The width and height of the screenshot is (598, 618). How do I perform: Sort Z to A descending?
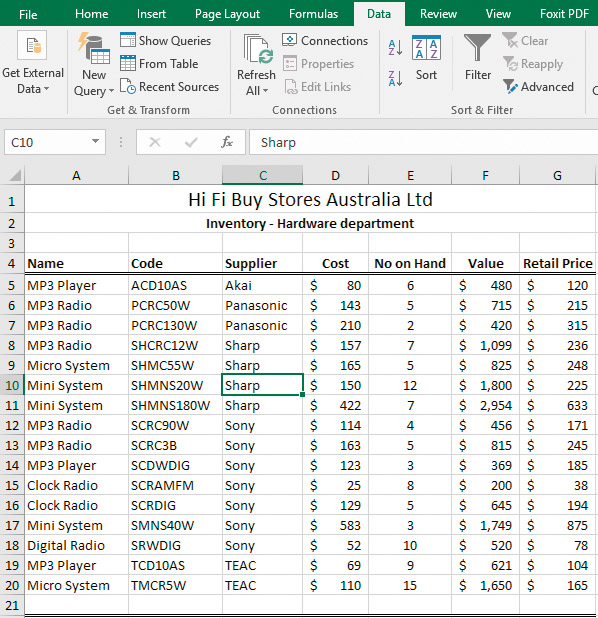[x=395, y=78]
